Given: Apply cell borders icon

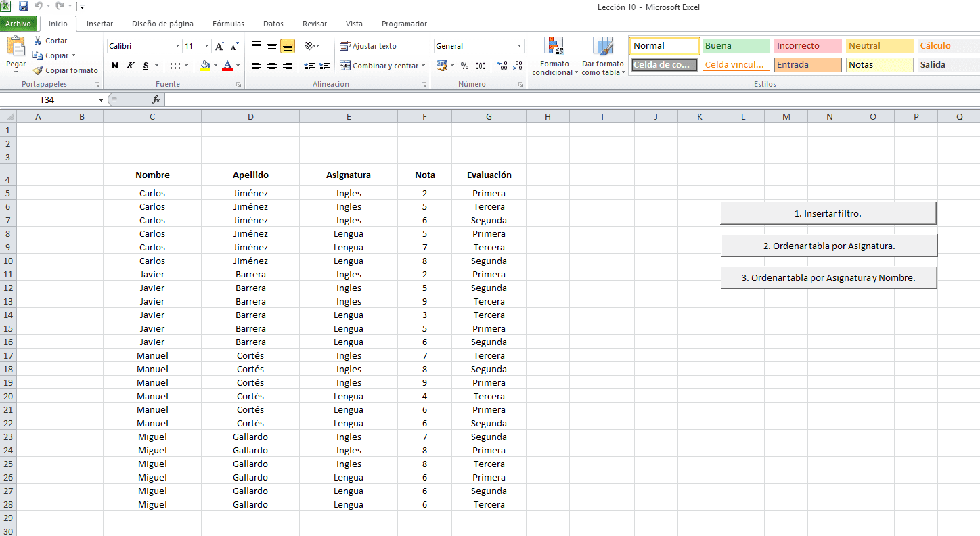Looking at the screenshot, I should coord(176,66).
